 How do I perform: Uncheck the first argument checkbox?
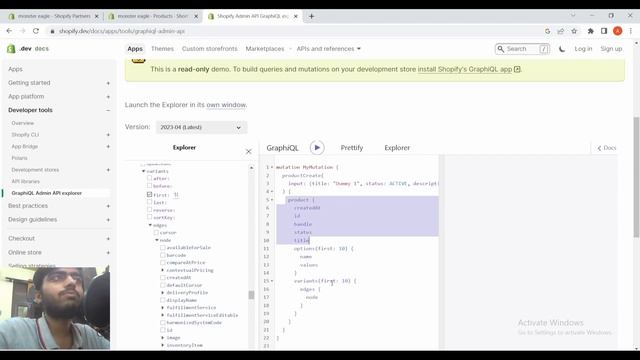coord(149,195)
